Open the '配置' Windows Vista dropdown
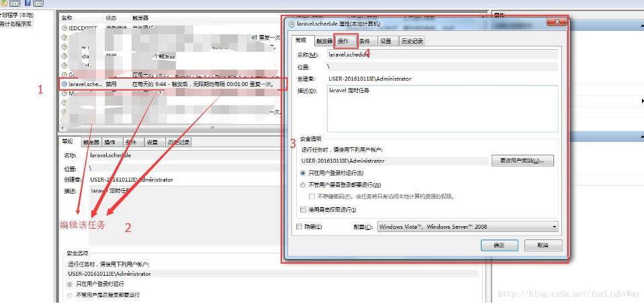 pyautogui.click(x=467, y=227)
